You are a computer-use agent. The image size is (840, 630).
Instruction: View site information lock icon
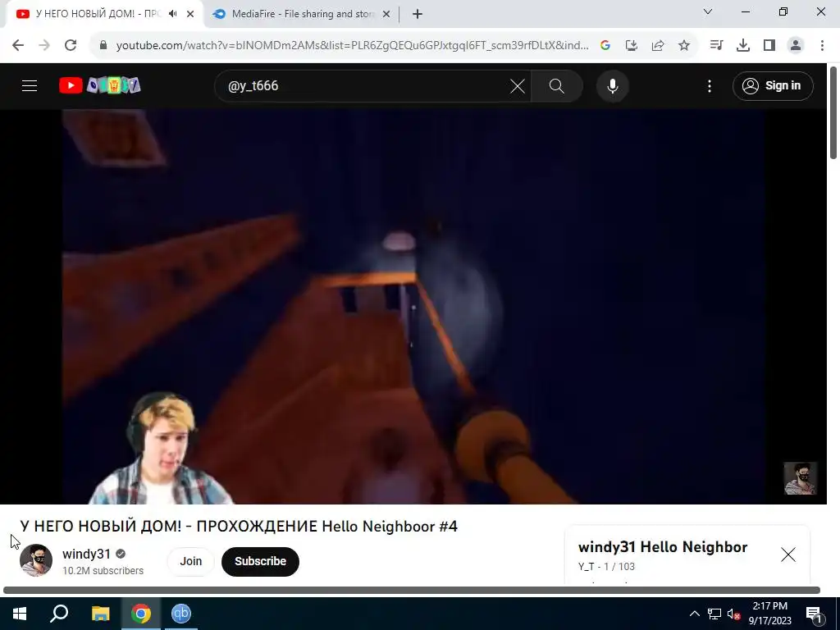click(103, 46)
